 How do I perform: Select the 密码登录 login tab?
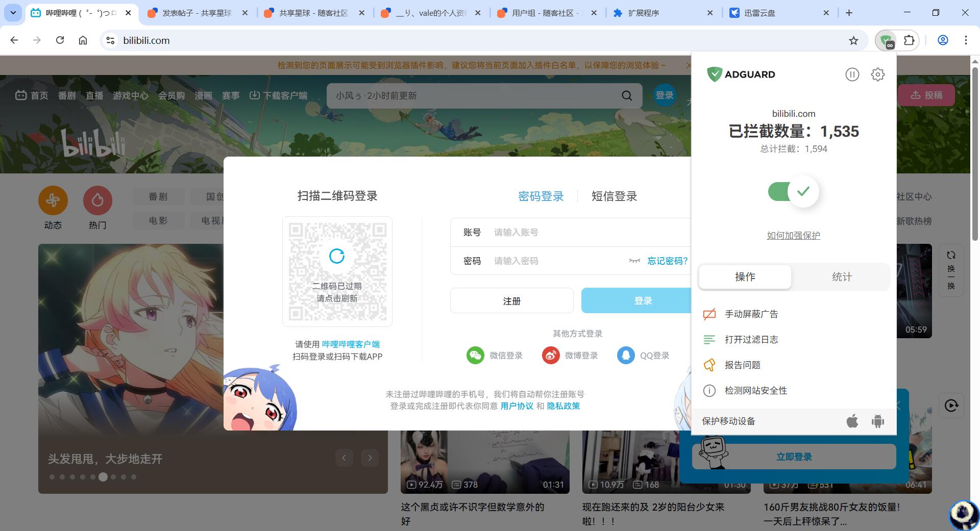click(541, 196)
